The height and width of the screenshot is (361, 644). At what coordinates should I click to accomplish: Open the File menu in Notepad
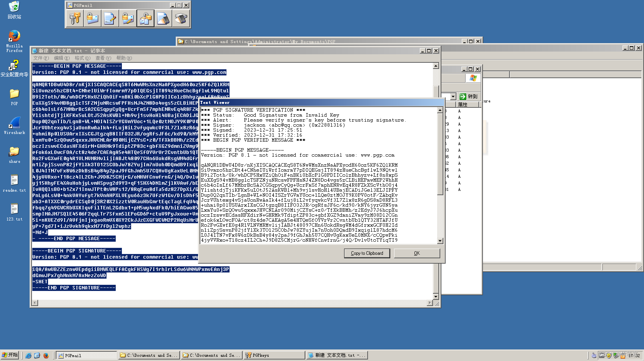pos(41,58)
